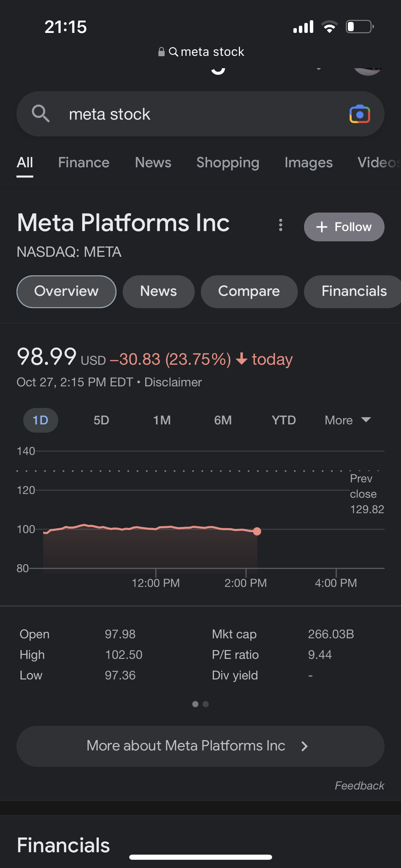401x868 pixels.
Task: Select the Compare chip
Action: [249, 291]
